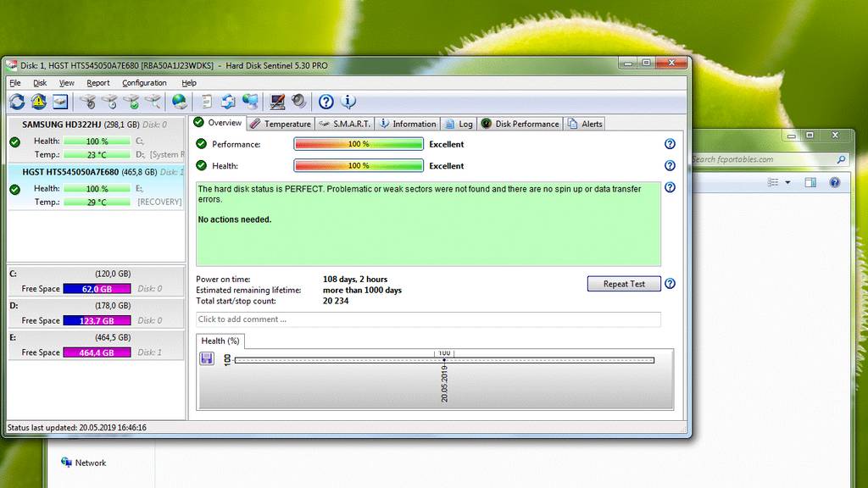Click the speaker sound toolbar icon

click(299, 102)
